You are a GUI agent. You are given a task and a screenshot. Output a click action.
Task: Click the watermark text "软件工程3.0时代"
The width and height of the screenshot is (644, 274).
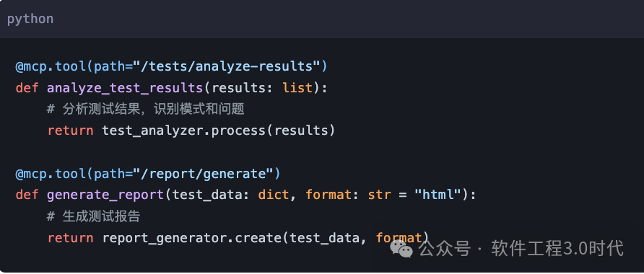coord(557,249)
